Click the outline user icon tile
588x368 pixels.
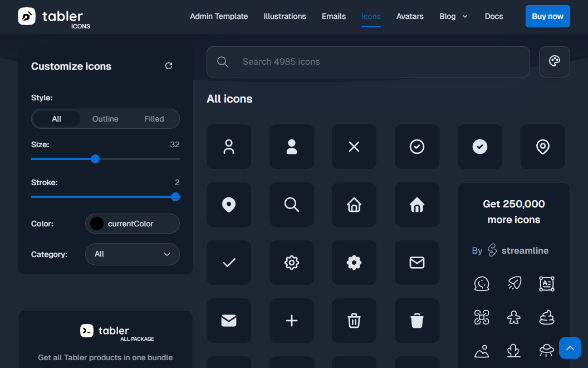229,147
